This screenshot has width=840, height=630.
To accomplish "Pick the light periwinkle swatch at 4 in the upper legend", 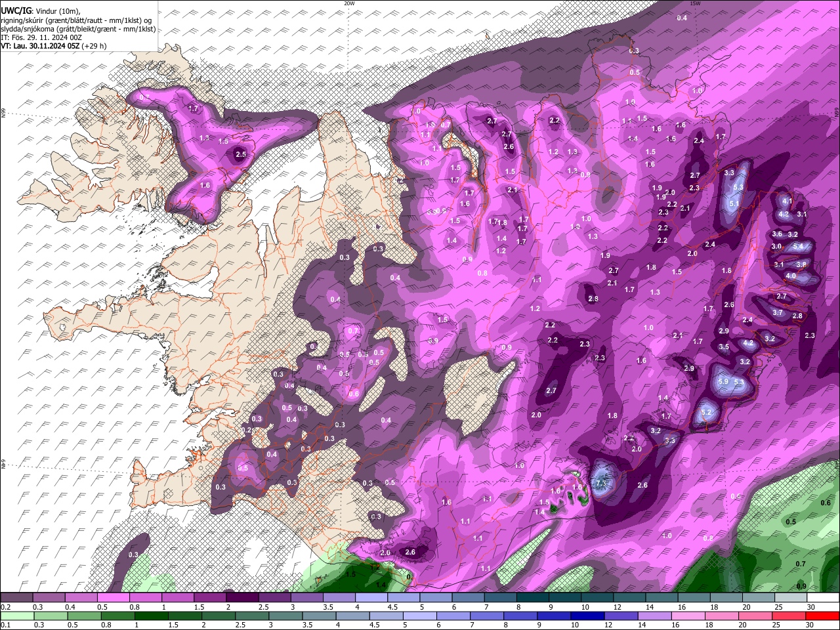I will click(x=371, y=597).
